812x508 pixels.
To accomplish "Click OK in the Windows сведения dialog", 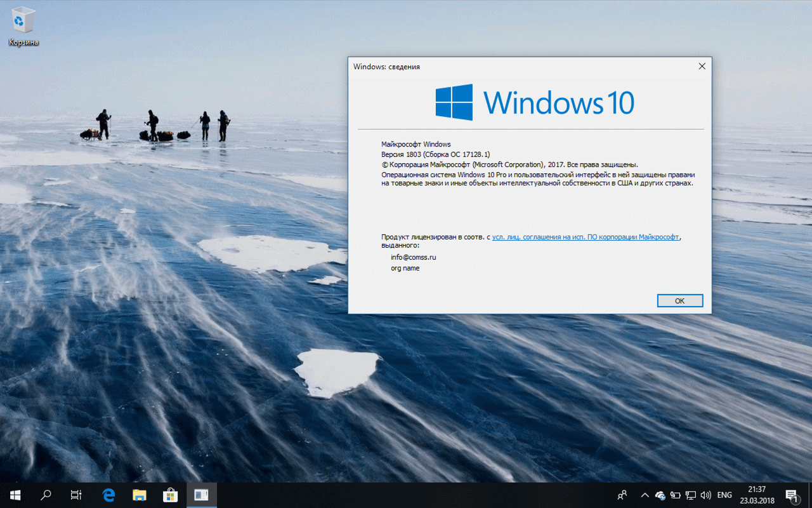I will (680, 301).
